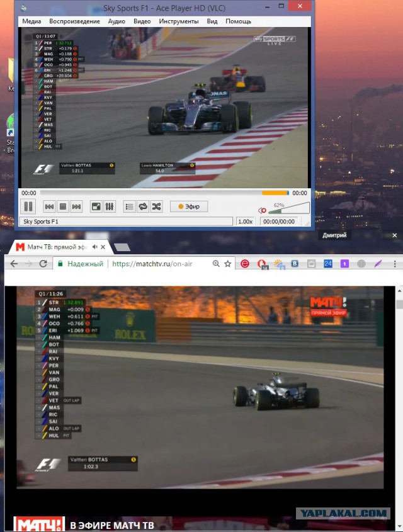Click the Chrome page scrollbar up arrow
Screen dimensions: 403x532
(x=399, y=291)
